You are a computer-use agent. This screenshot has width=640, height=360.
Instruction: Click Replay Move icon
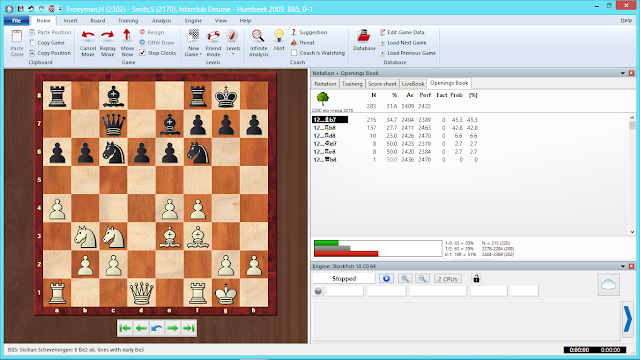108,36
